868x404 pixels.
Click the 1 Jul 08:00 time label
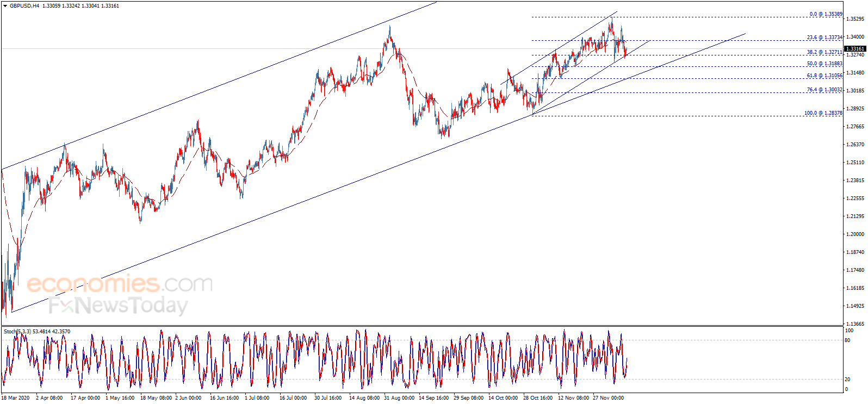257,398
